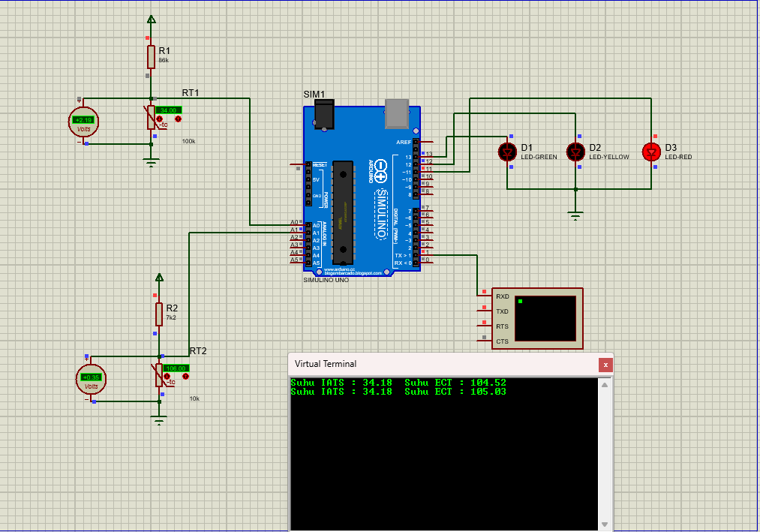760x532 pixels.
Task: Click the R1 label
Action: click(164, 51)
